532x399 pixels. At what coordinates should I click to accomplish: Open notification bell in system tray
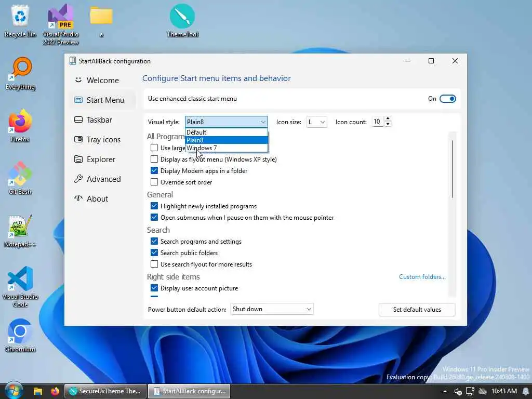click(x=526, y=392)
